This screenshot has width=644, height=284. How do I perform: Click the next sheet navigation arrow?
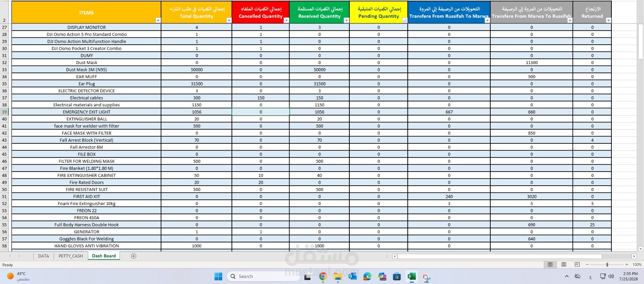(x=19, y=256)
